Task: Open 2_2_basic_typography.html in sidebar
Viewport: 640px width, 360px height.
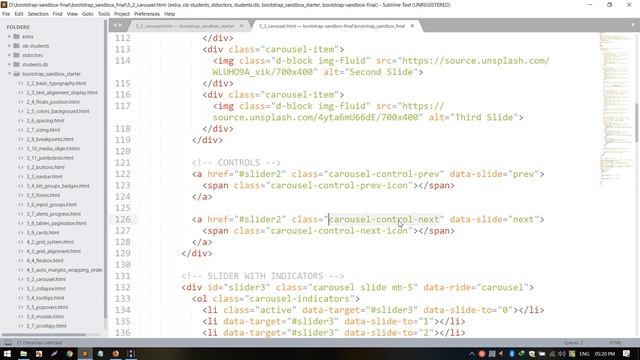Action: (56, 83)
